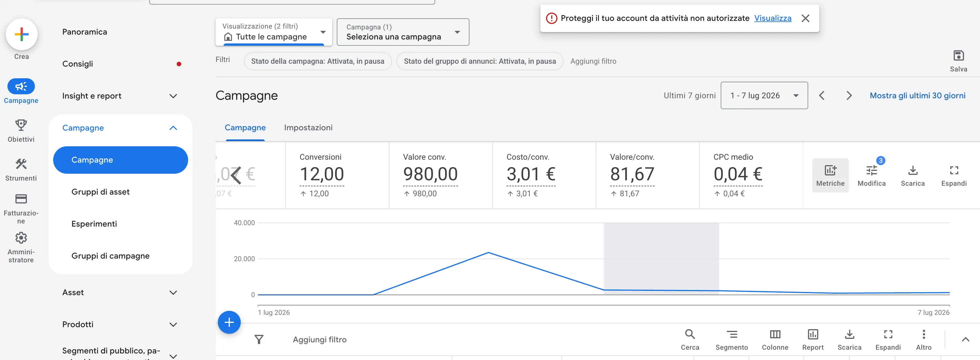Select the Valore conv. scorecard

[x=441, y=175]
